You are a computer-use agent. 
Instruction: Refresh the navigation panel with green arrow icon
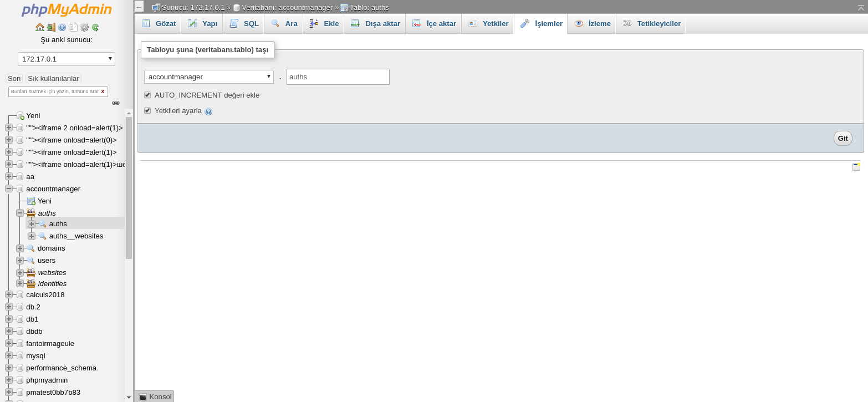95,27
